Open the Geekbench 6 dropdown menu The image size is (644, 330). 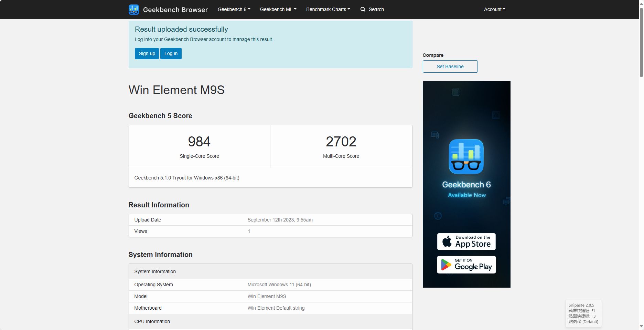pos(234,9)
